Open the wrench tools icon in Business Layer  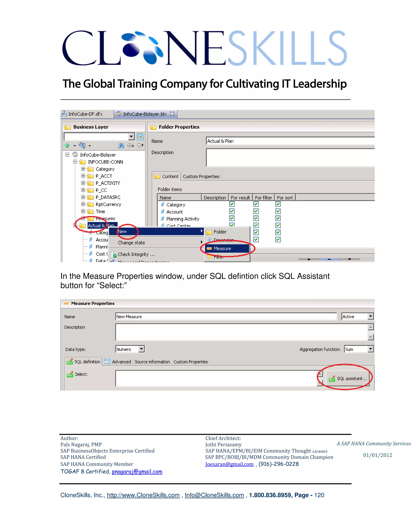pyautogui.click(x=82, y=145)
